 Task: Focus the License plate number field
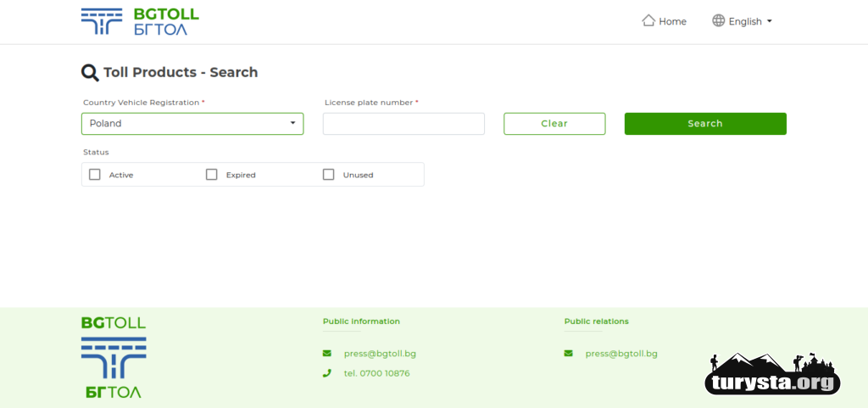[x=403, y=124]
